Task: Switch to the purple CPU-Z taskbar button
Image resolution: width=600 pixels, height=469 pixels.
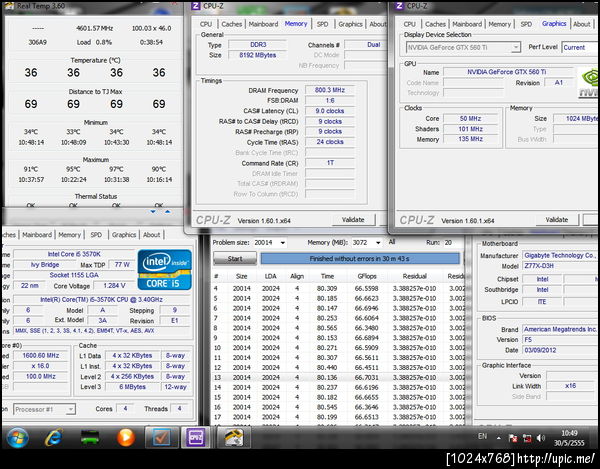Action: (196, 437)
